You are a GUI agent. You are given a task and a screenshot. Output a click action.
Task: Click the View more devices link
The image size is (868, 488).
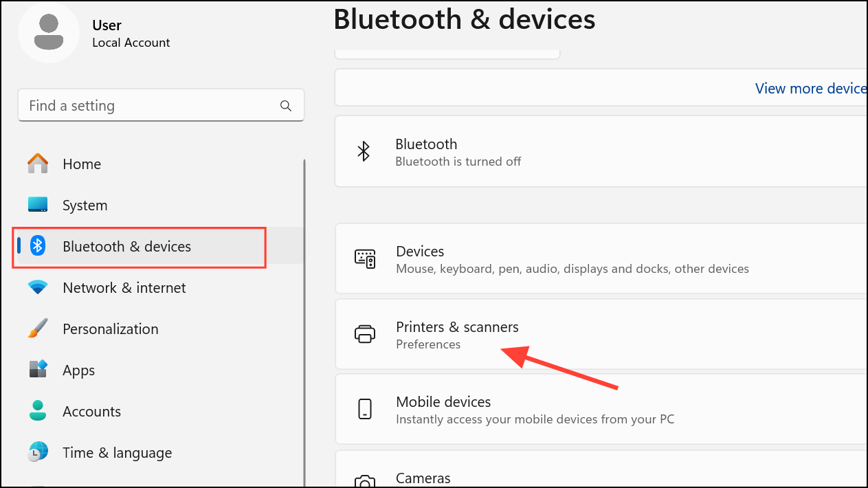point(811,88)
